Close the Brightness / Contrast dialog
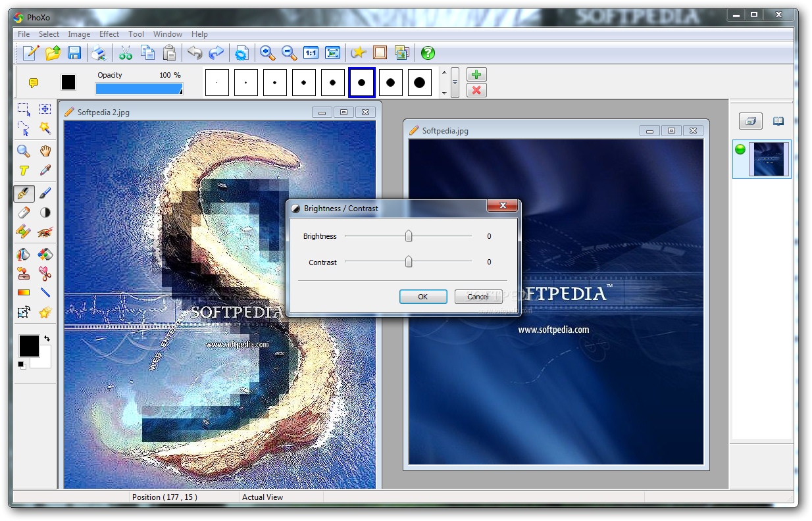812x521 pixels. tap(503, 206)
